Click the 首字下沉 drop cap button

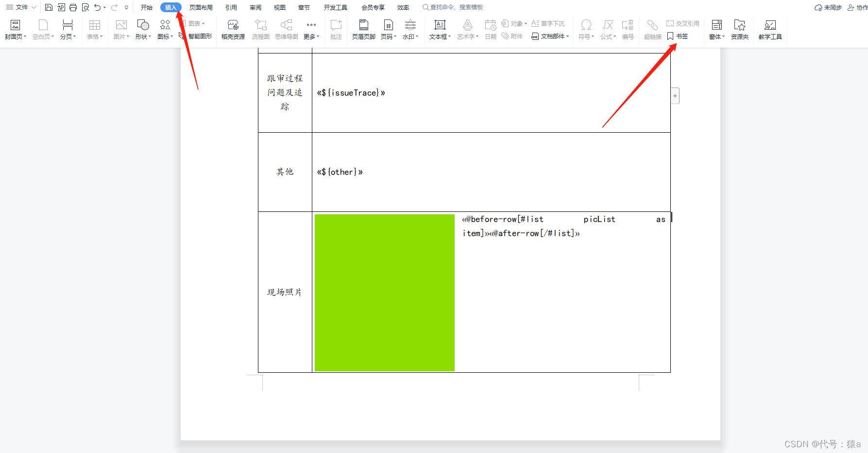tap(548, 23)
